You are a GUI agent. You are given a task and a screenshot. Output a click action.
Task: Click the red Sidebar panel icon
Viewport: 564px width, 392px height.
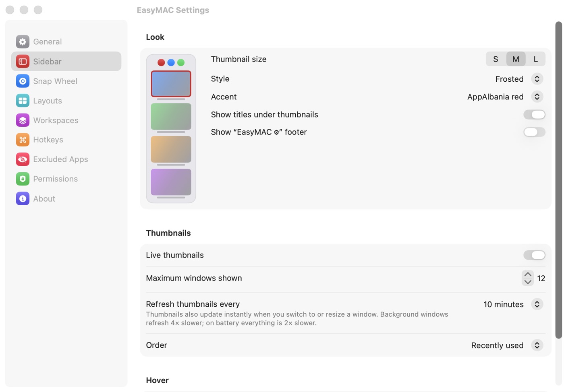click(x=23, y=61)
